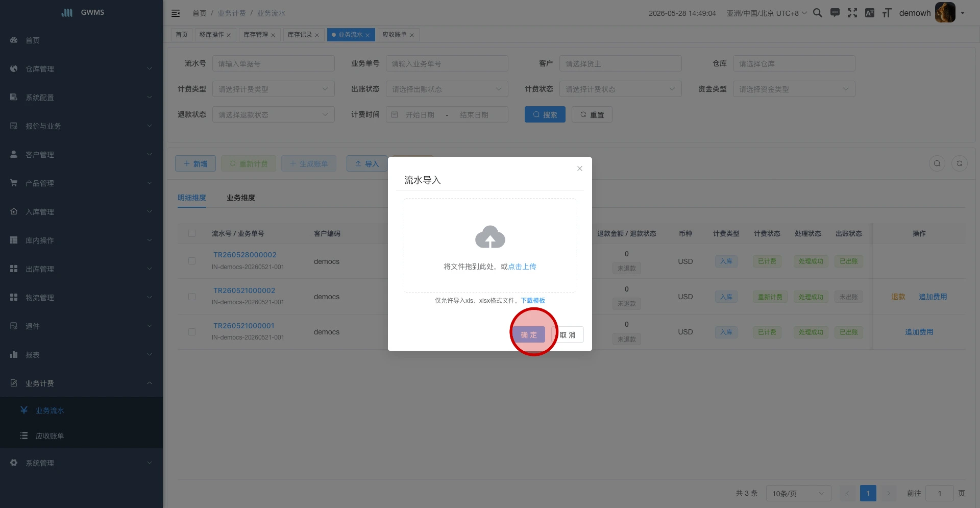Click the 物流管理 grid icon
Viewport: 980px width, 508px height.
click(x=14, y=297)
